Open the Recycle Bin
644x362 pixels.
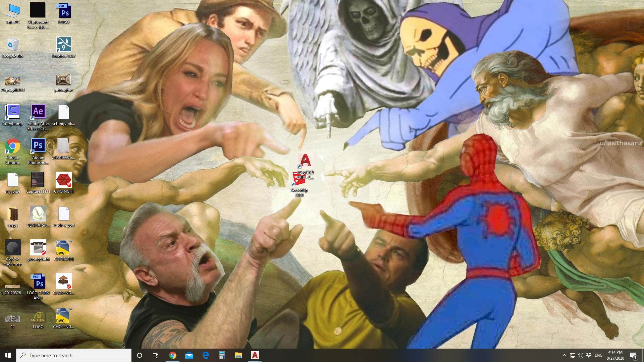tap(13, 48)
